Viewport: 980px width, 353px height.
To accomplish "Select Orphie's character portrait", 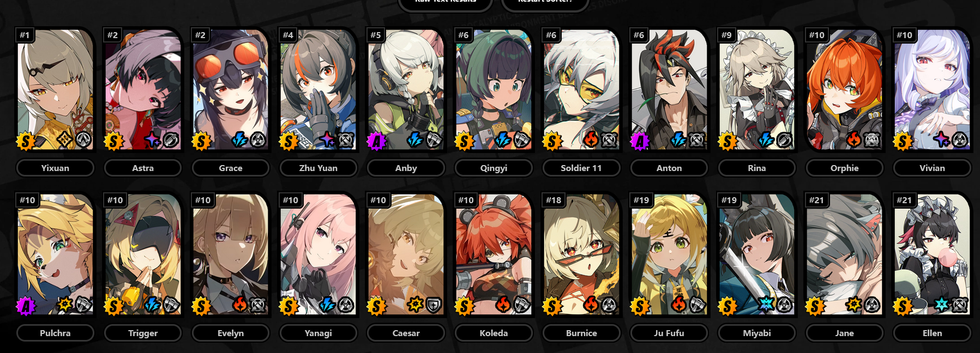I will (x=844, y=90).
